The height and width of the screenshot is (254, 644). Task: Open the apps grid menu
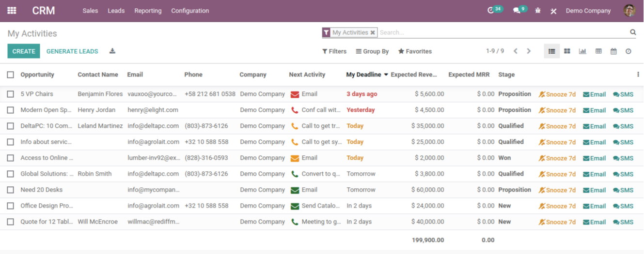click(12, 11)
